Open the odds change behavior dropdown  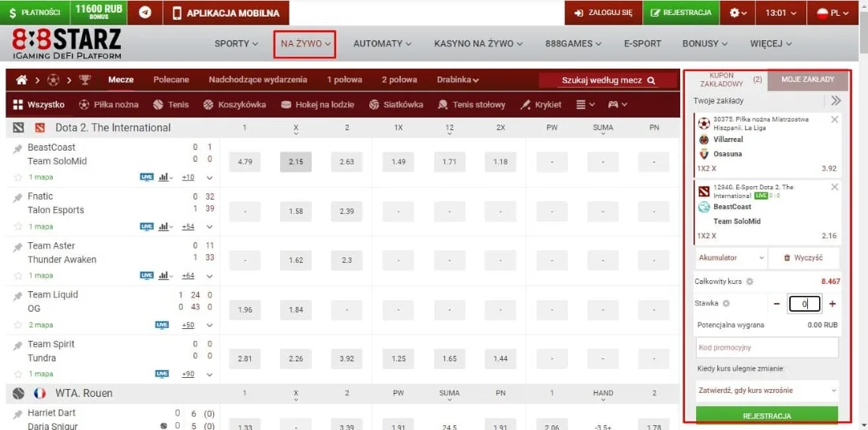click(x=767, y=391)
